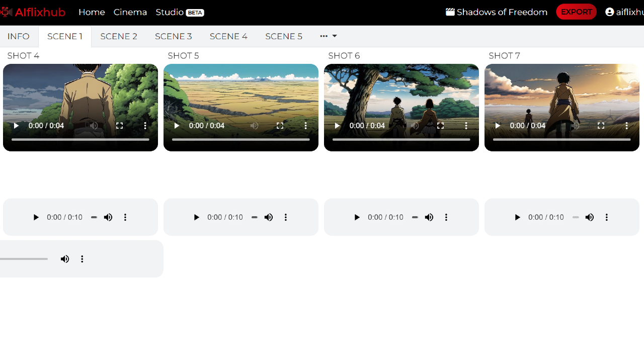Switch to the SCENE 5 tab

[x=284, y=36]
